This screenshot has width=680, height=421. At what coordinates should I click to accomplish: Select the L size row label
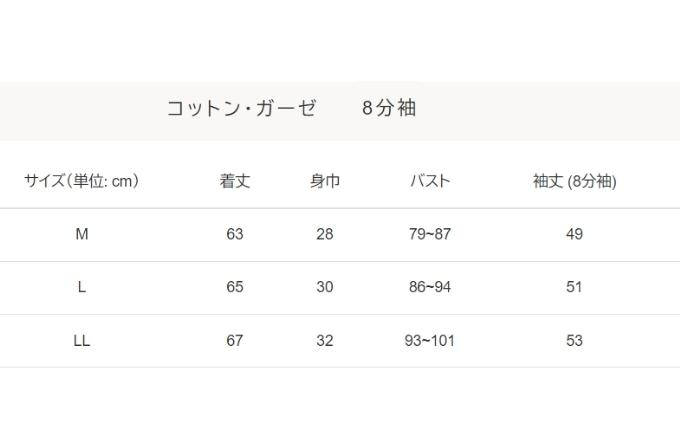pos(82,287)
